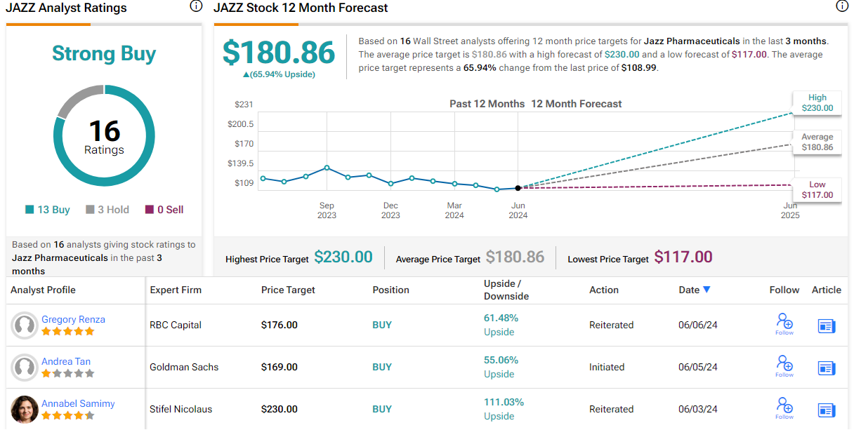
Task: Click the 3 Hold legend swatch
Action: click(90, 210)
